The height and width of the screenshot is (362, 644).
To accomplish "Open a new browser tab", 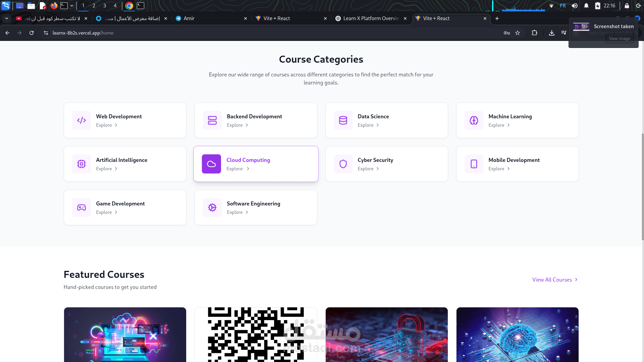I will (497, 18).
